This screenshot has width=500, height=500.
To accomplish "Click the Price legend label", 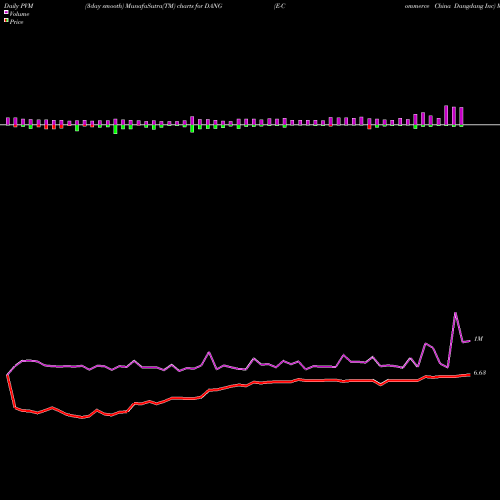I will click(16, 22).
